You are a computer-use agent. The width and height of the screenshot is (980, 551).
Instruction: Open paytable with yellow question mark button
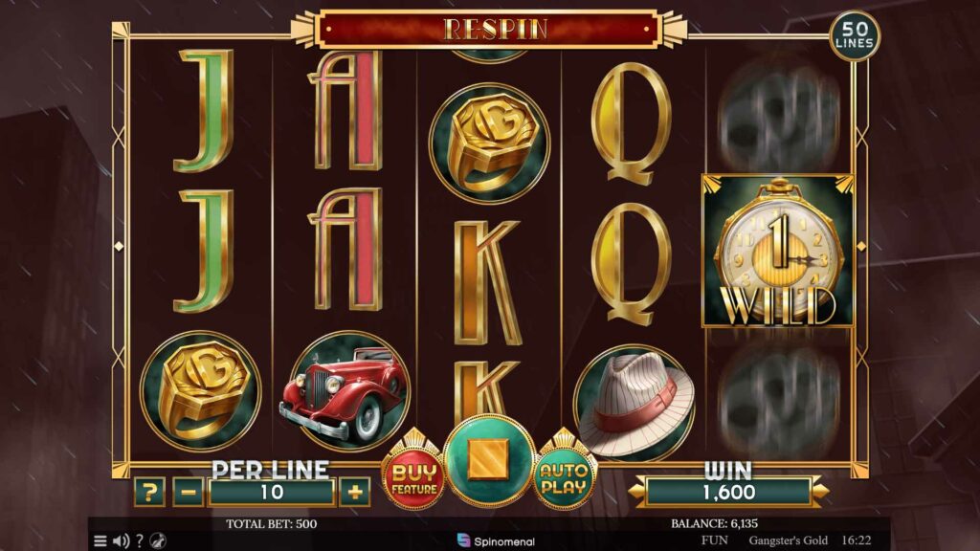click(x=149, y=493)
